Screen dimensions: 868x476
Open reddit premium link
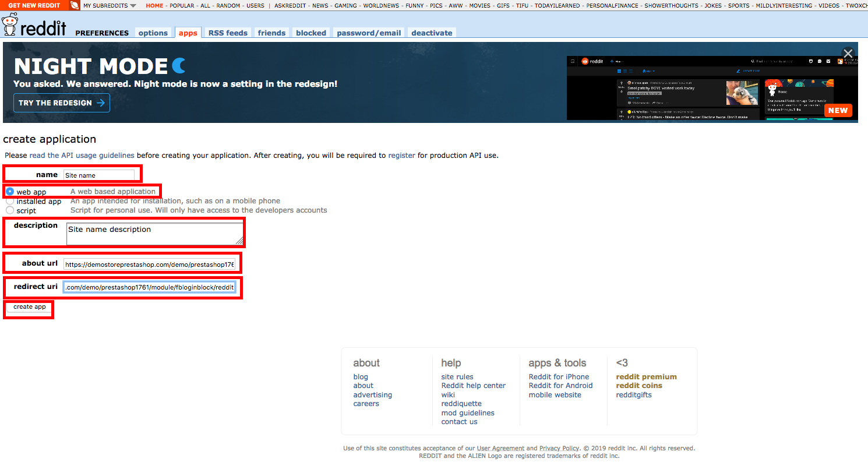646,377
